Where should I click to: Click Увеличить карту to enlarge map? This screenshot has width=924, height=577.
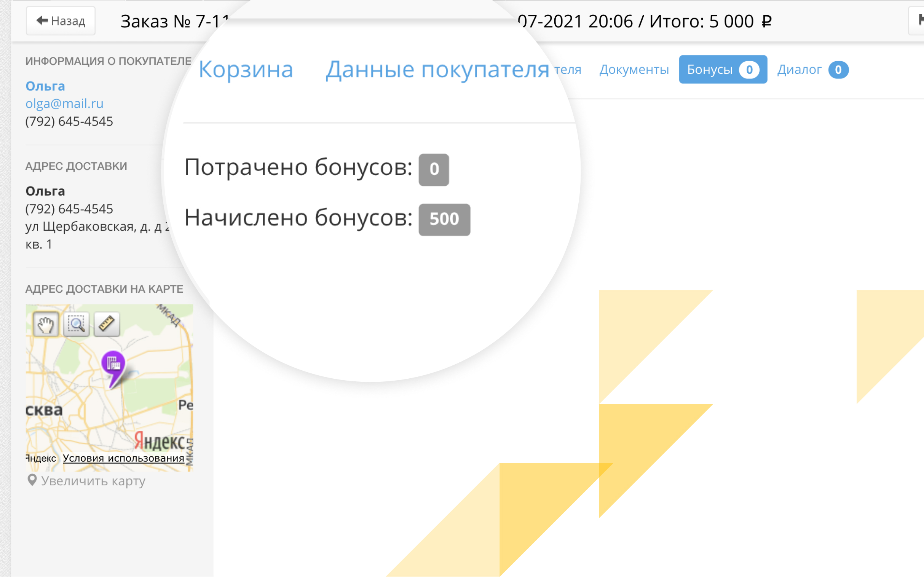[x=93, y=481]
